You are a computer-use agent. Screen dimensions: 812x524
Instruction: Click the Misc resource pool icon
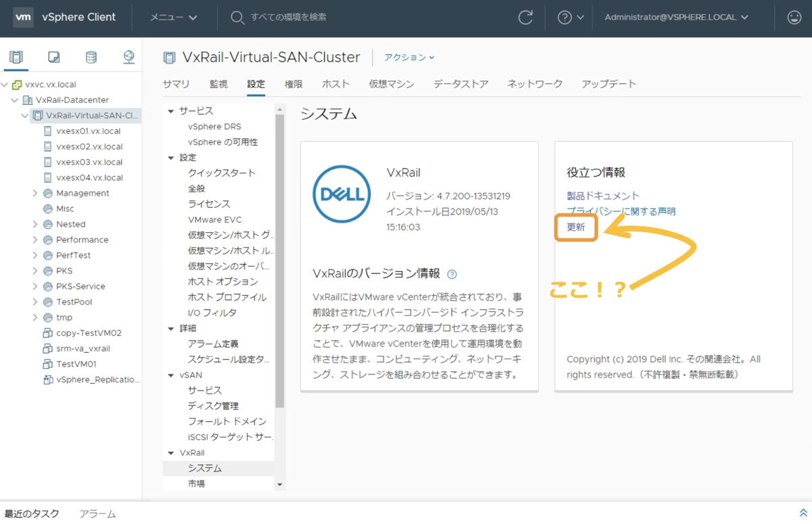coord(48,209)
